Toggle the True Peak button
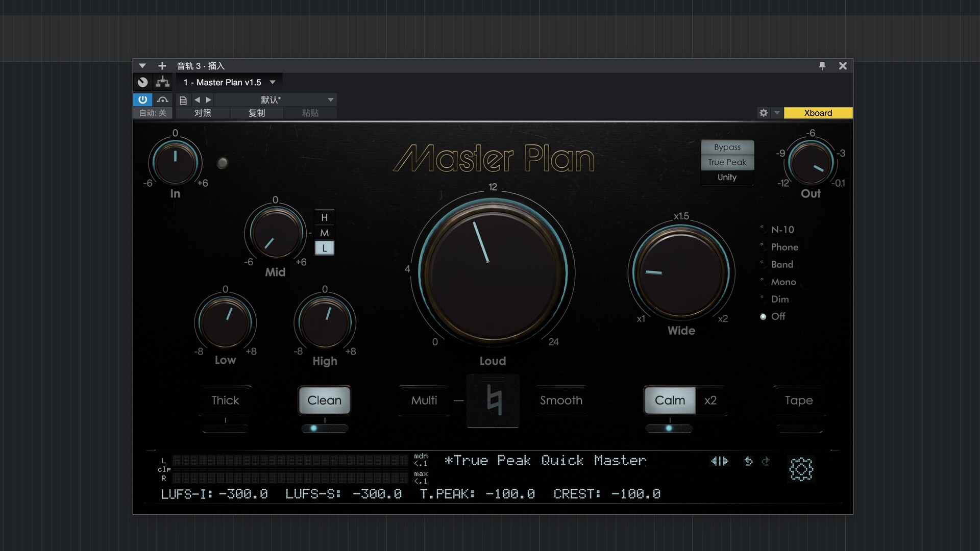Screen dimensions: 980x551 (x=727, y=162)
